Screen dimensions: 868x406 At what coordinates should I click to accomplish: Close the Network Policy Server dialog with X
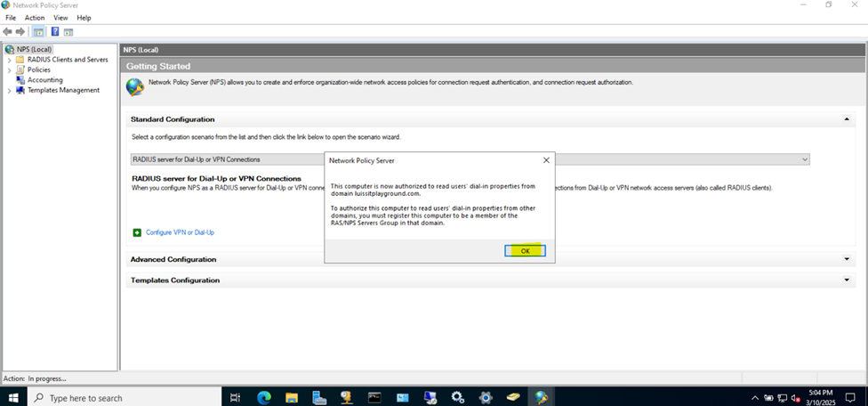tap(546, 160)
